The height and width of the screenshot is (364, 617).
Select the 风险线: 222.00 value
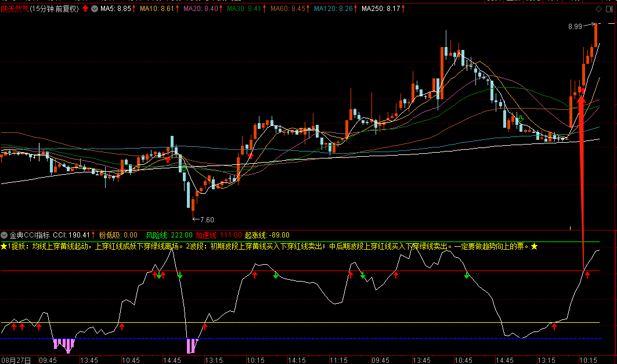click(169, 235)
